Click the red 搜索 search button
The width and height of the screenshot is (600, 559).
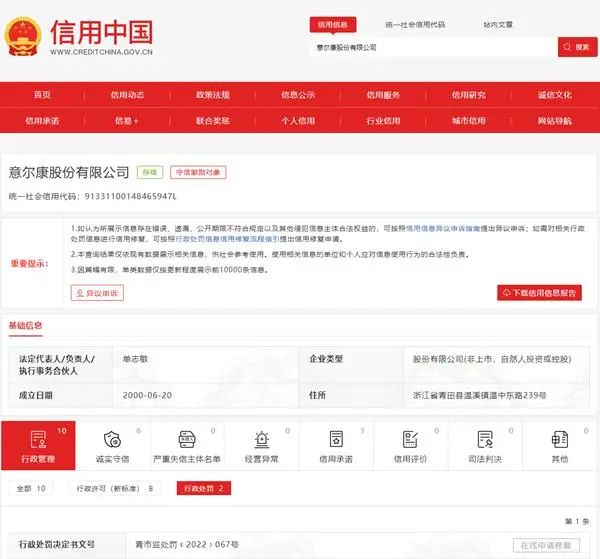click(x=578, y=47)
